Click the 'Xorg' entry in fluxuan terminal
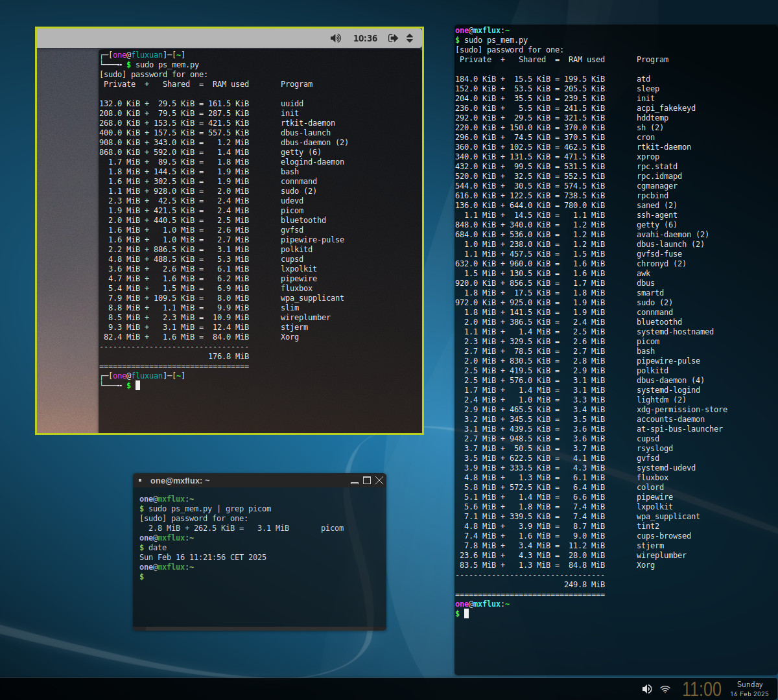 (x=290, y=337)
